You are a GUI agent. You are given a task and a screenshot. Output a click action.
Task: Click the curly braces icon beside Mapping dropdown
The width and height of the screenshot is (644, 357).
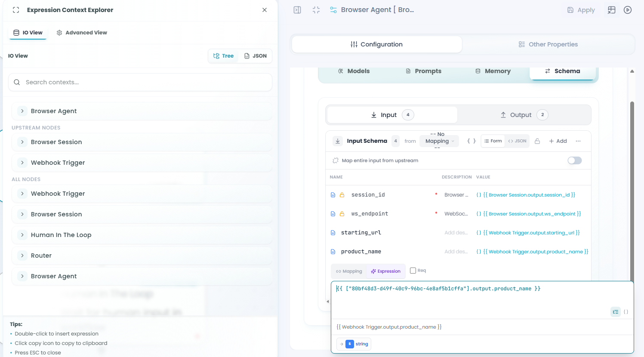[471, 141]
